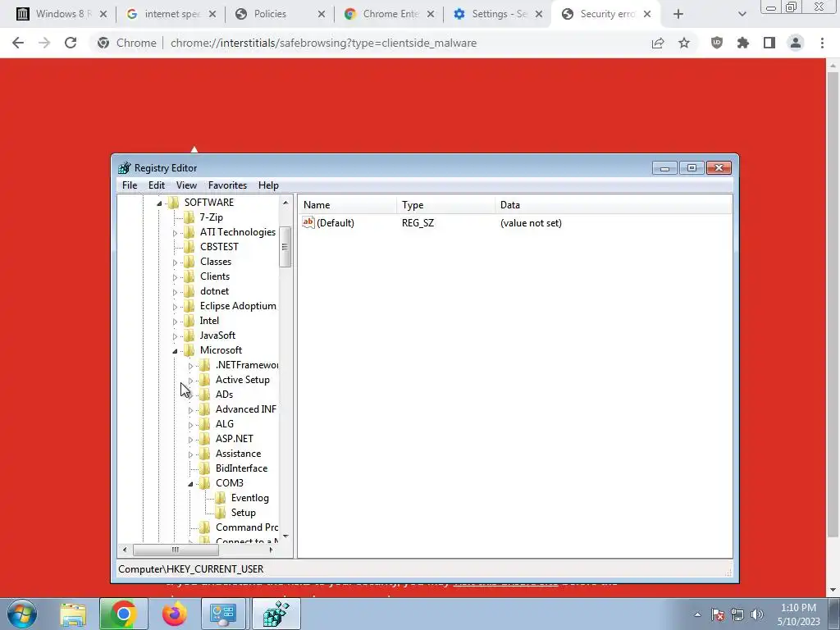Open the Chrome three-dot menu
The image size is (840, 630).
coord(822,43)
